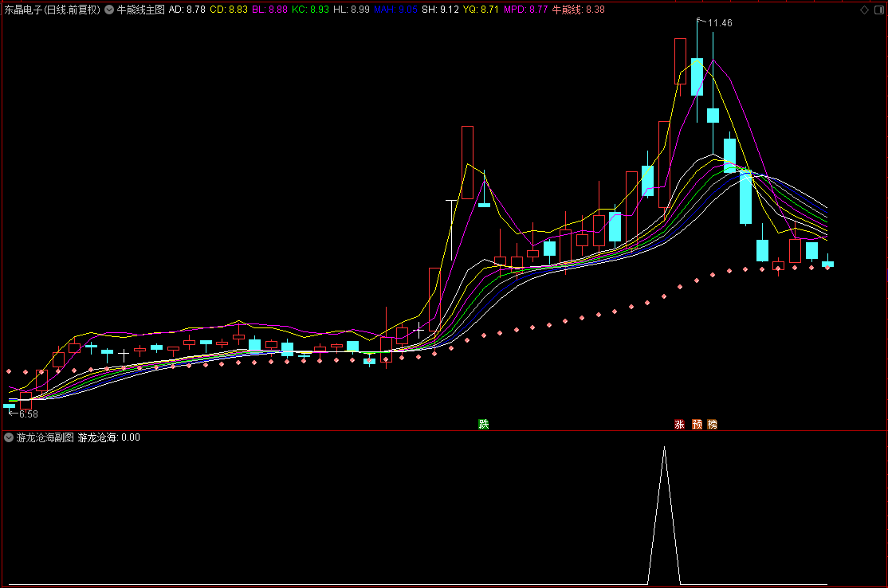Click the 11.46 high price label
This screenshot has width=888, height=588.
[720, 23]
